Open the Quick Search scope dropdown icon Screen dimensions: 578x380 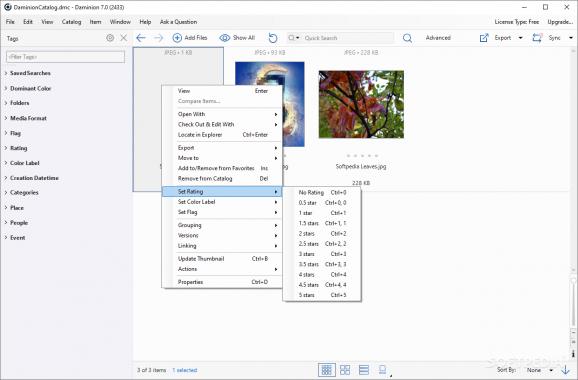coord(294,38)
